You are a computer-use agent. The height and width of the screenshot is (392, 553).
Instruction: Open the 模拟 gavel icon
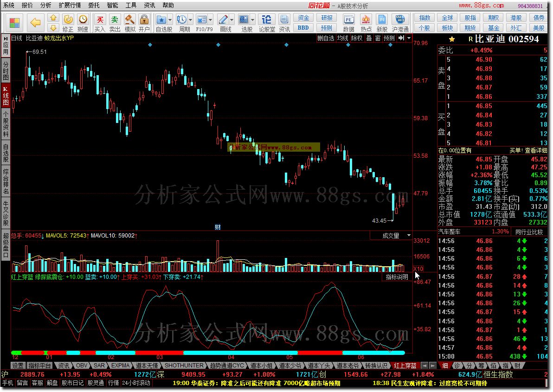click(130, 19)
